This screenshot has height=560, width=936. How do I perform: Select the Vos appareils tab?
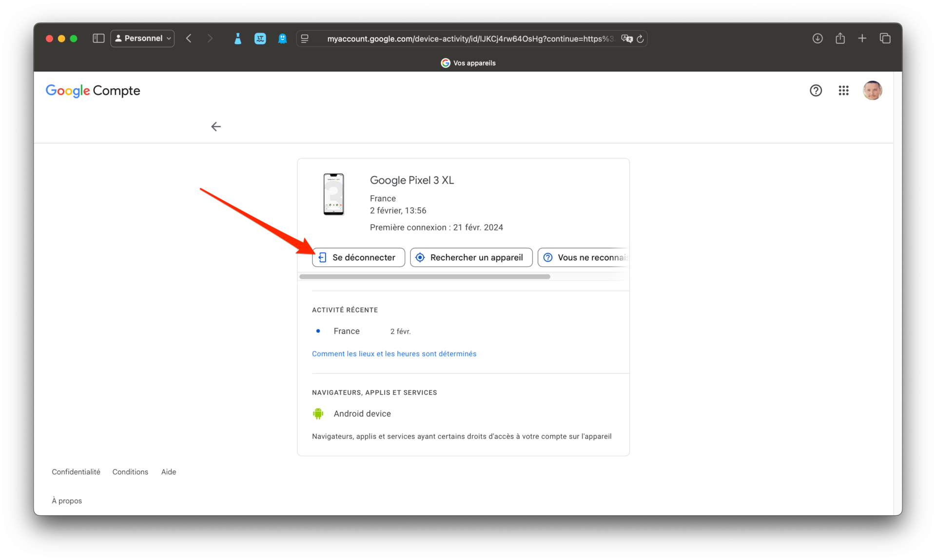pyautogui.click(x=468, y=63)
